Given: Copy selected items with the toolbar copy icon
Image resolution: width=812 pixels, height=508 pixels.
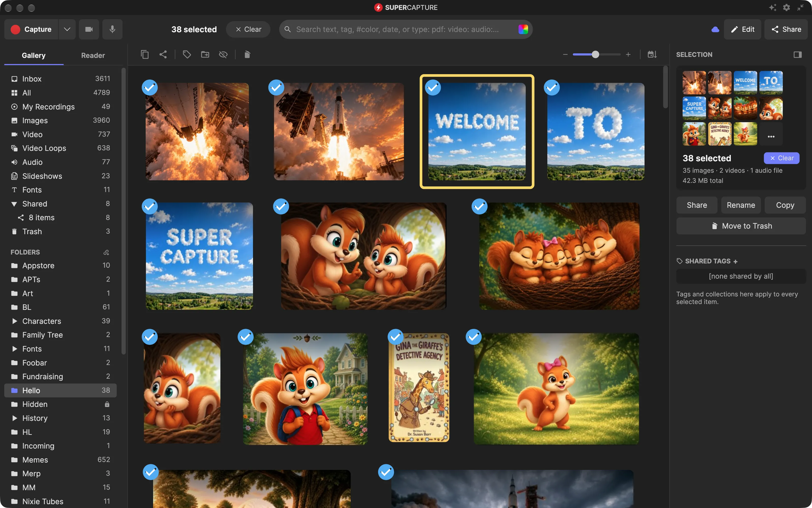Looking at the screenshot, I should (145, 54).
